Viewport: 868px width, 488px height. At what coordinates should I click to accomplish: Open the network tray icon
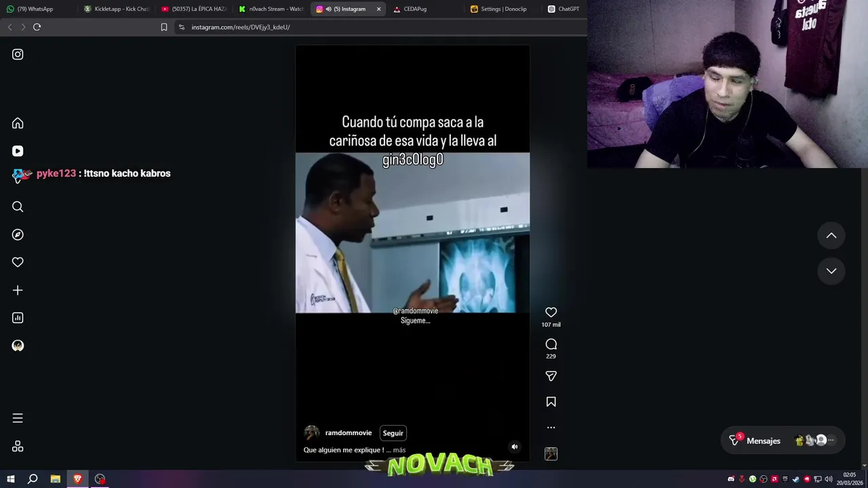pyautogui.click(x=818, y=479)
